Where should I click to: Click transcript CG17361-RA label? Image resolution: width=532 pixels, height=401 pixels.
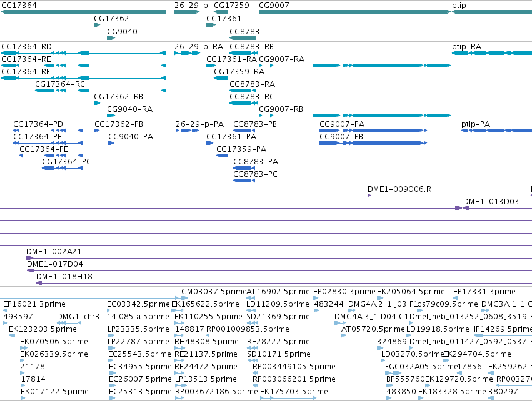tap(232, 59)
